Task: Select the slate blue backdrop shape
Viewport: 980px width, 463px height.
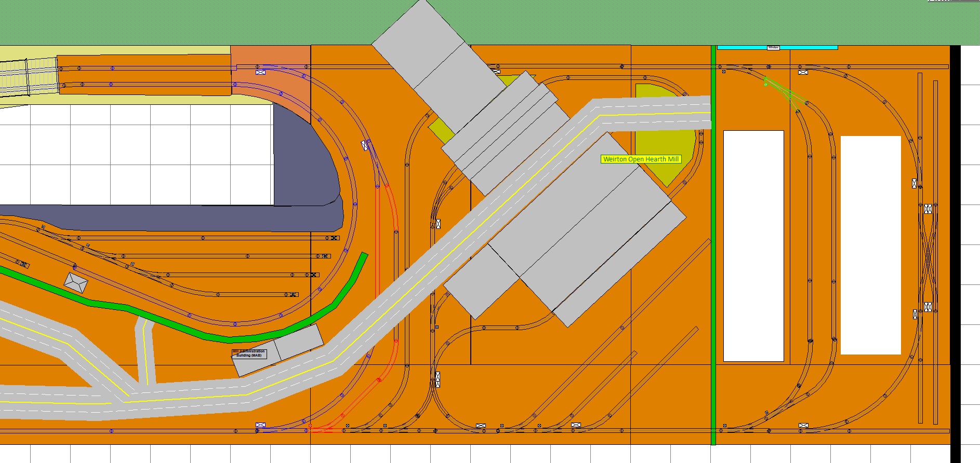Action: [x=307, y=171]
